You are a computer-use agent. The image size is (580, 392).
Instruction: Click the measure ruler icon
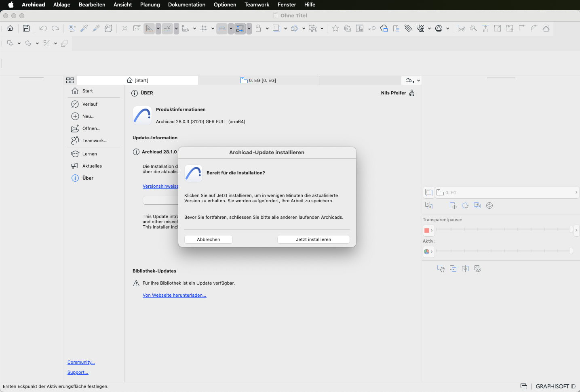[x=137, y=28]
